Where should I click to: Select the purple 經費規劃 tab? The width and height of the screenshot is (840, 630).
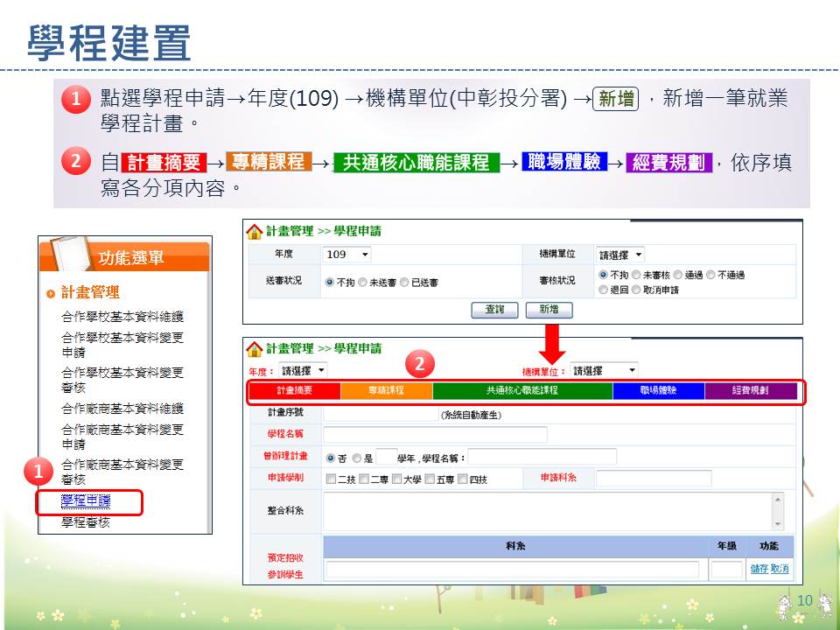[x=751, y=391]
